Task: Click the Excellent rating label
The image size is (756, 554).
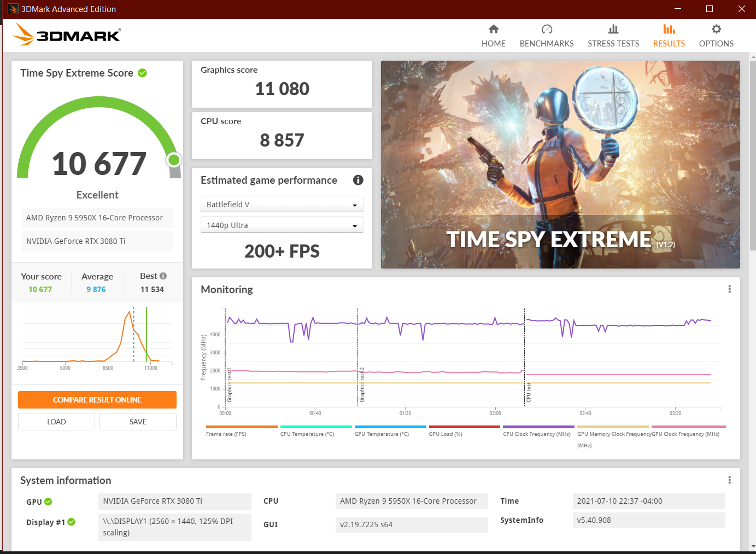Action: [x=97, y=195]
